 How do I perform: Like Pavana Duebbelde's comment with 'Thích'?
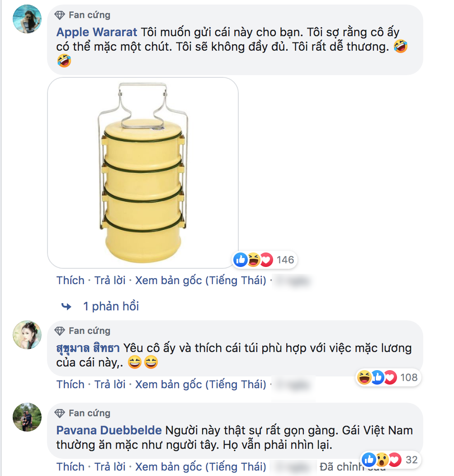point(71,466)
